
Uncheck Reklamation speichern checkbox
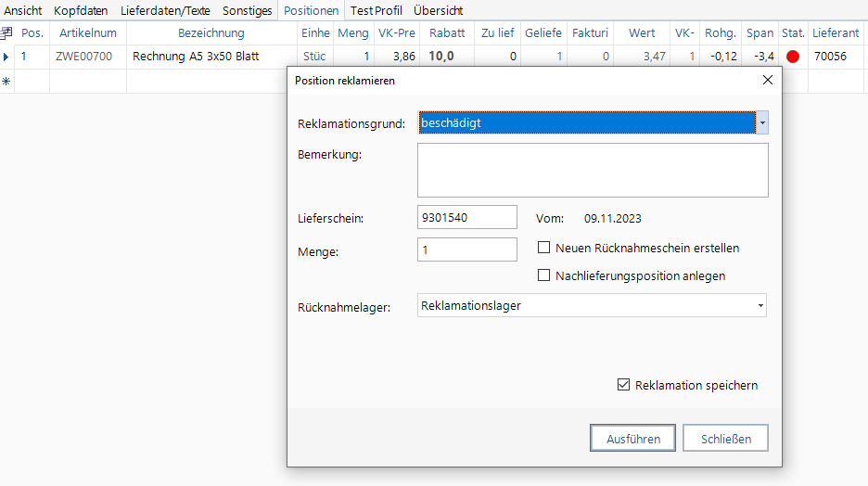click(624, 385)
